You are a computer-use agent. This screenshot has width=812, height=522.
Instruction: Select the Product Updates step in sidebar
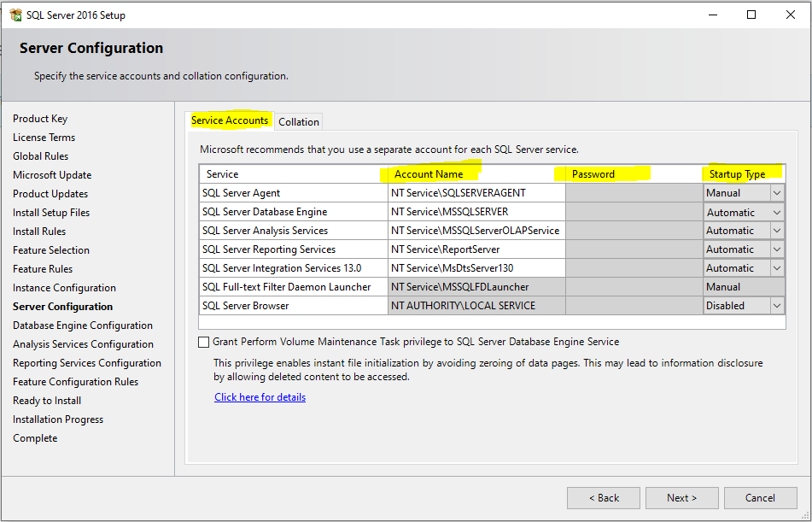click(x=50, y=194)
